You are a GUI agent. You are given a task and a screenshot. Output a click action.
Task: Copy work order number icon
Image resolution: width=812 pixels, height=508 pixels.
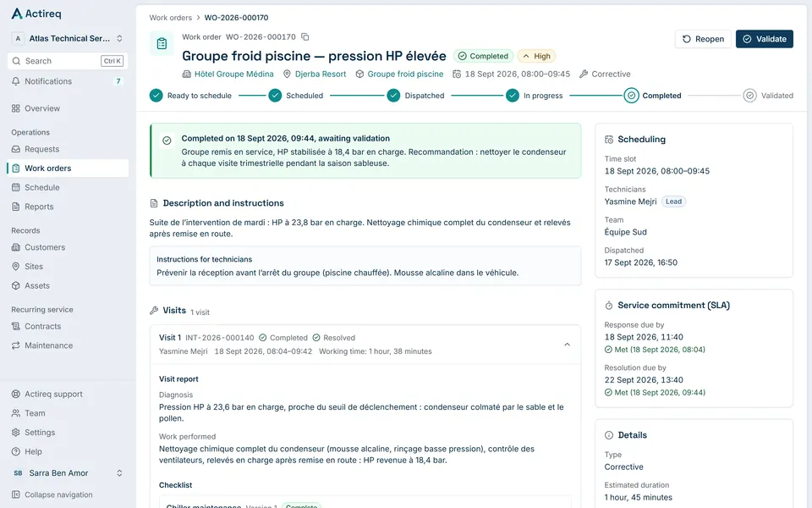click(x=305, y=36)
